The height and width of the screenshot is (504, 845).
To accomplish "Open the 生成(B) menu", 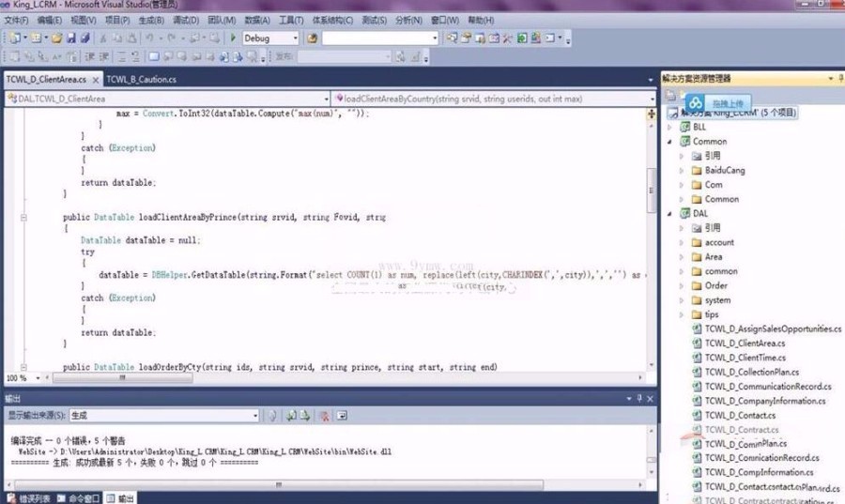I will [151, 20].
